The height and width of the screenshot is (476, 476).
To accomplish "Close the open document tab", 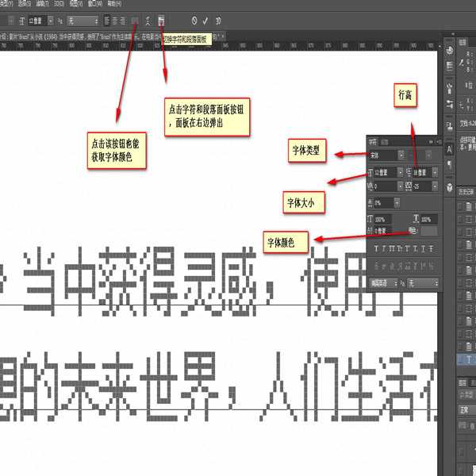I will (x=223, y=36).
